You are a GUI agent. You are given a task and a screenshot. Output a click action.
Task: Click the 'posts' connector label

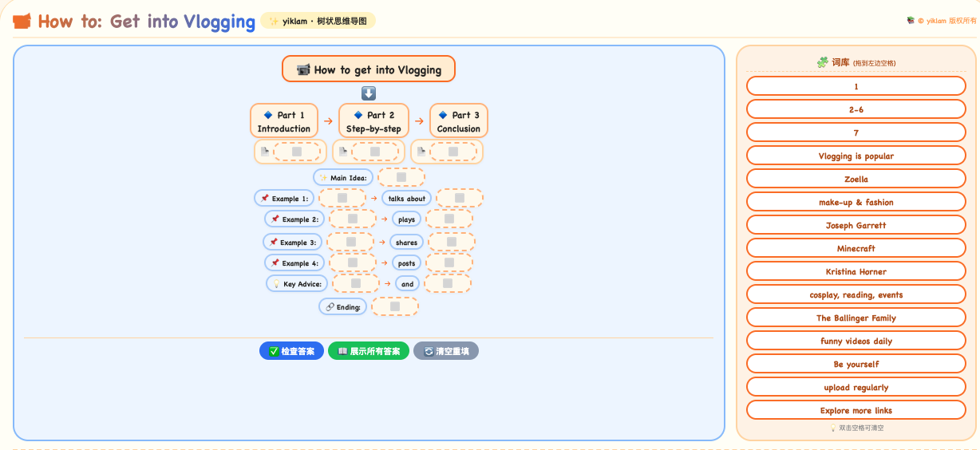coord(407,263)
